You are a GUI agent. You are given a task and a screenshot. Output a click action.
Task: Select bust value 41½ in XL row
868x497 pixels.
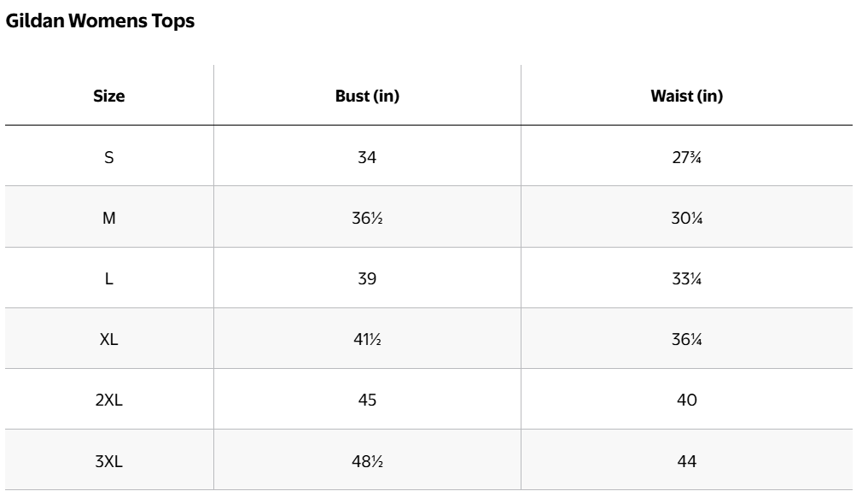[367, 340]
